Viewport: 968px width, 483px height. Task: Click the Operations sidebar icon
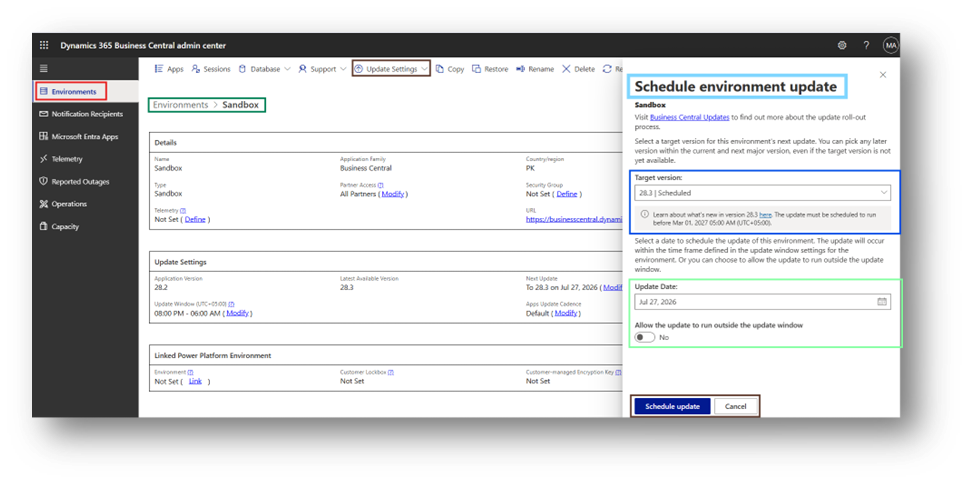coord(43,204)
